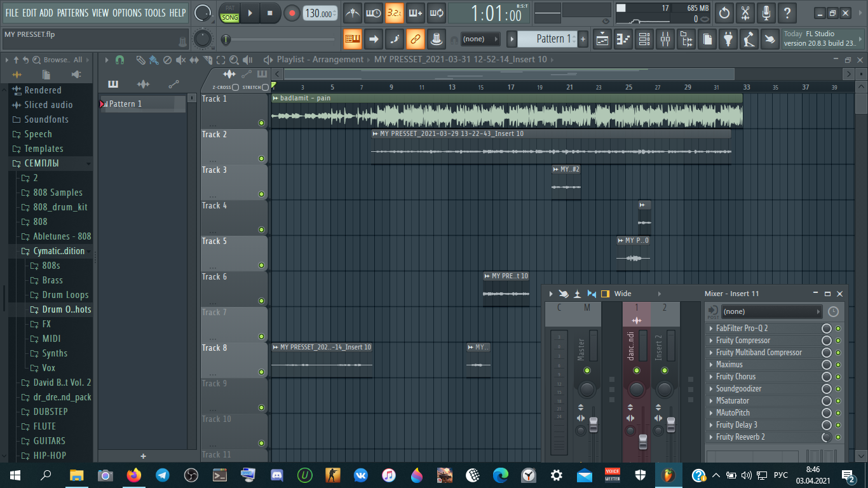Select the Playlist zoom magnifier tool
This screenshot has width=868, height=488.
click(x=234, y=60)
